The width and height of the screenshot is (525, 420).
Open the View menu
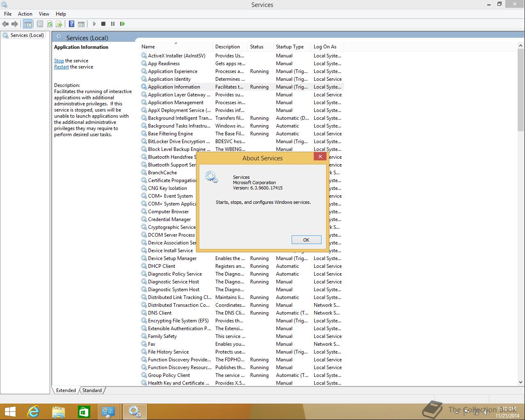(44, 14)
